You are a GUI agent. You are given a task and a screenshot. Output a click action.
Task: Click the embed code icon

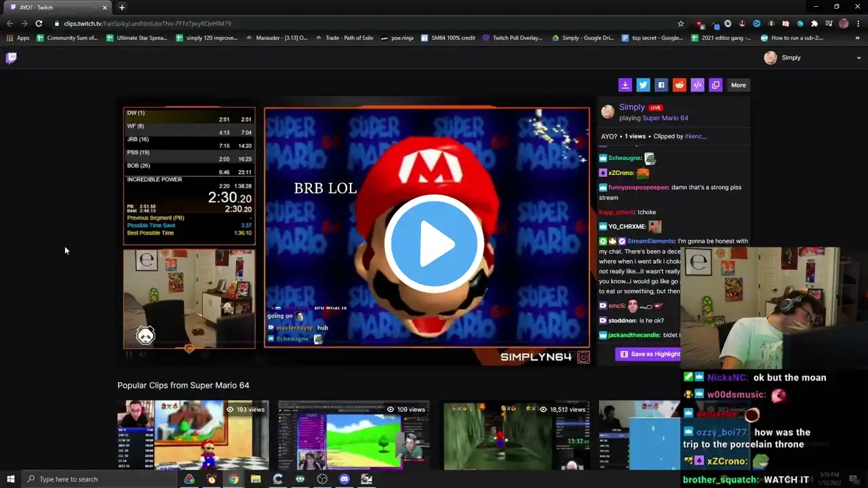point(697,85)
